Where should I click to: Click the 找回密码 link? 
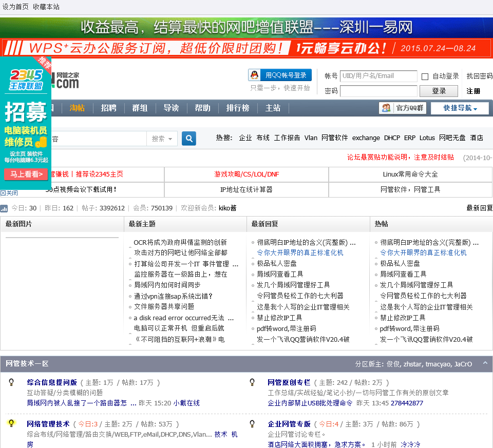(x=480, y=76)
